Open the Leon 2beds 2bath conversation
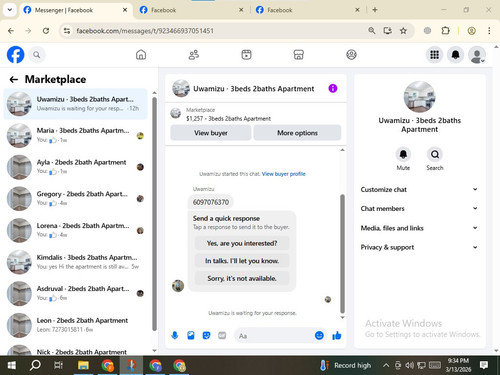The width and height of the screenshot is (500, 375). pyautogui.click(x=75, y=325)
